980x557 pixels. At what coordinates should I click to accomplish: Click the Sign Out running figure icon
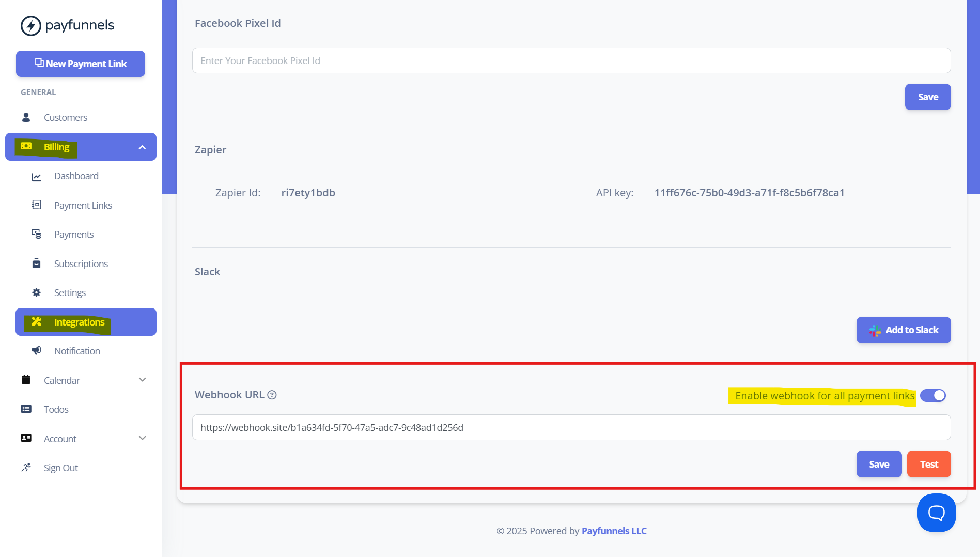tap(26, 467)
